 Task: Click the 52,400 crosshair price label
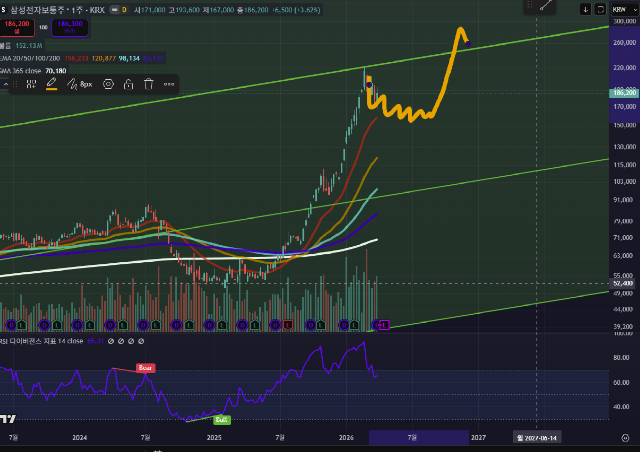622,283
